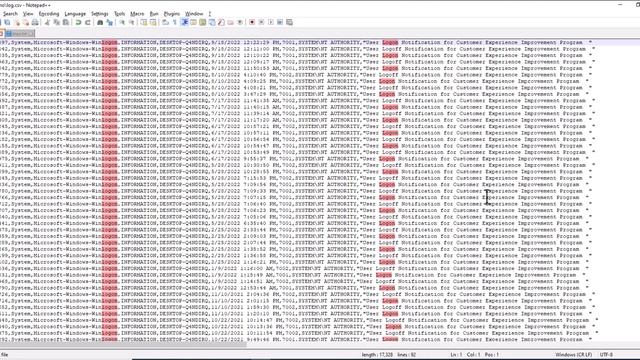Screen dimensions: 640x360
Task: Click the macro Playback icon
Action: tap(271, 22)
